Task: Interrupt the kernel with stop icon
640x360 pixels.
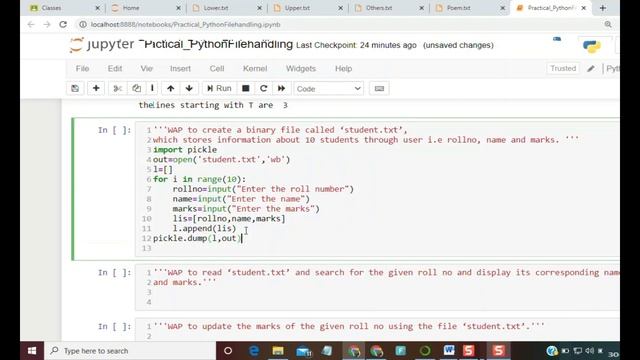Action: (x=246, y=89)
